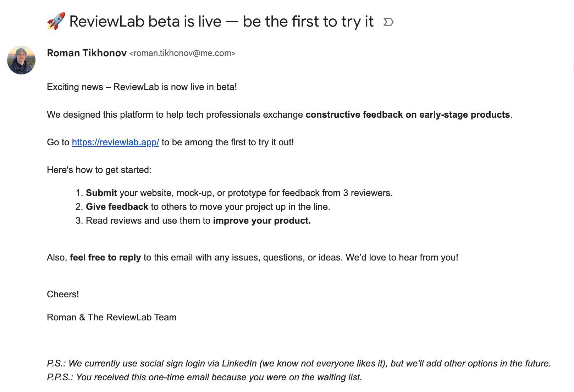Open Roman Tikhonov's profile photo
This screenshot has height=392, width=574.
(x=21, y=60)
